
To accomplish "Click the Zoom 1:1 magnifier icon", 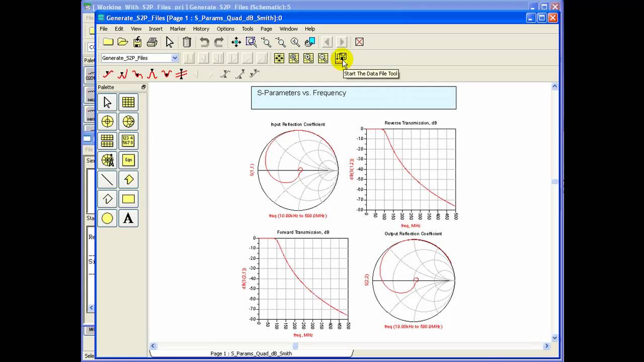I will tap(295, 42).
